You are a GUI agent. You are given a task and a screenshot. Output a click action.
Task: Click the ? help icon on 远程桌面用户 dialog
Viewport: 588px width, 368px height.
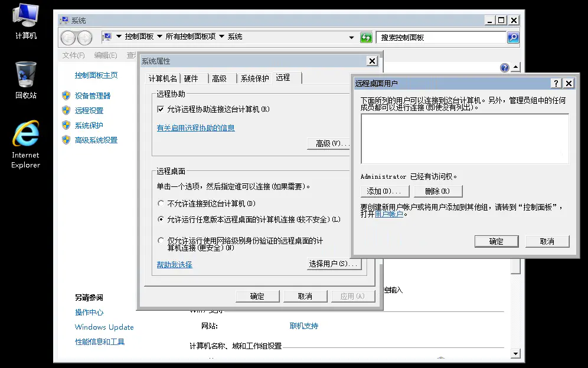[x=557, y=83]
